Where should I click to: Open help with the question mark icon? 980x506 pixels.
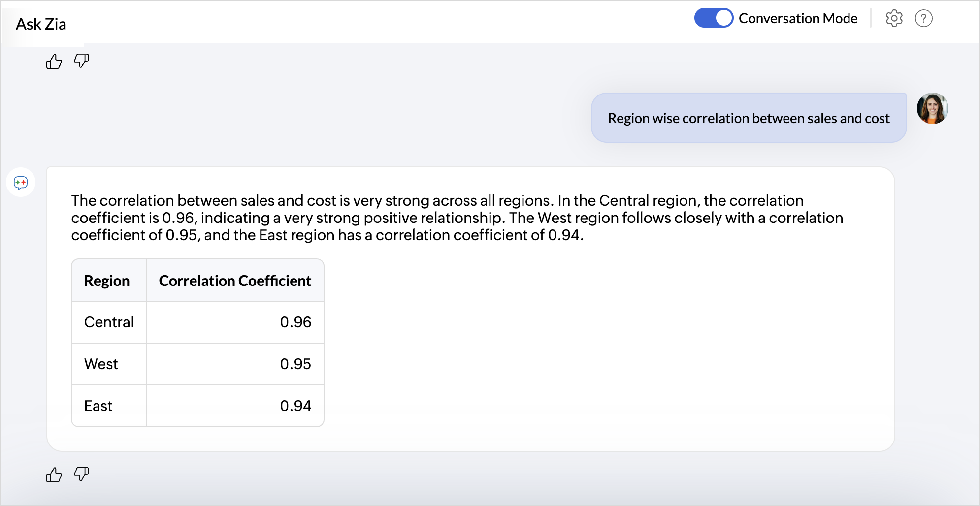(923, 19)
